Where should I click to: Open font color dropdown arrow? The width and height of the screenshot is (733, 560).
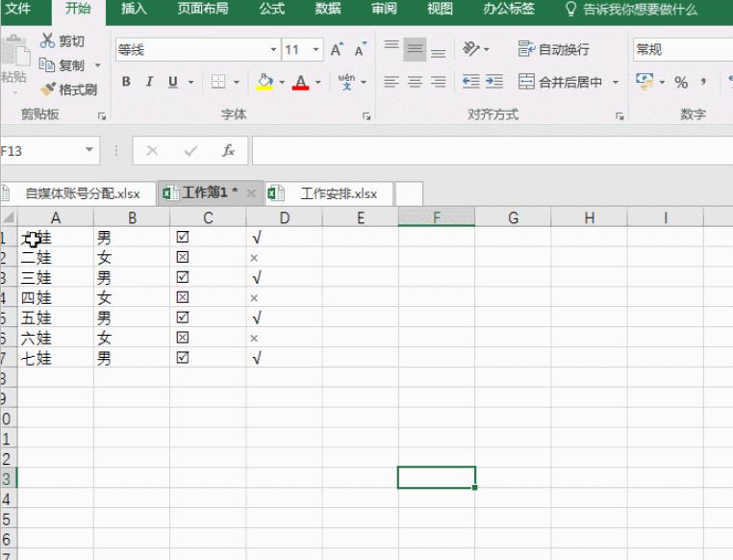(x=318, y=83)
